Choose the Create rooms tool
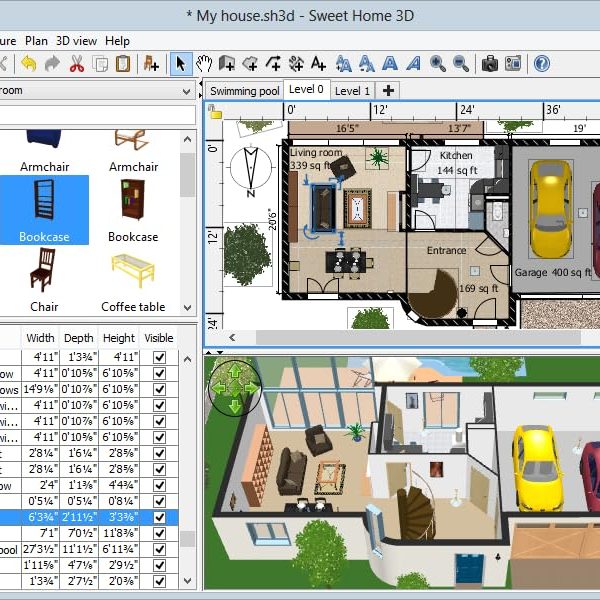600x600 pixels. coord(250,64)
